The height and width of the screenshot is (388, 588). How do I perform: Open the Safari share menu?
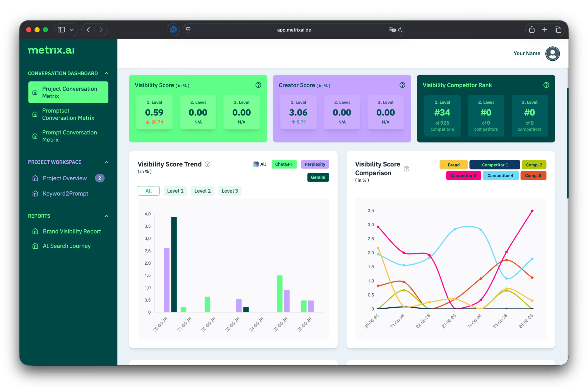(532, 30)
